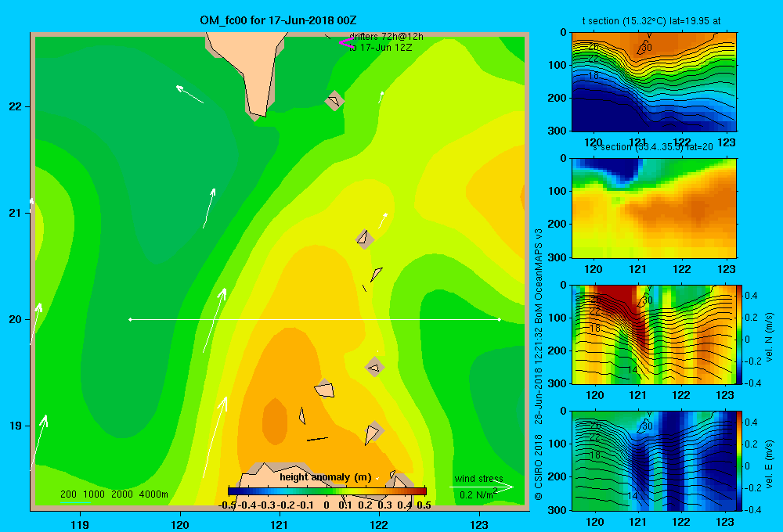Click the CSIRO BoM OceanMAPS v3 copyright text
Image resolution: width=783 pixels, height=532 pixels.
pyautogui.click(x=539, y=365)
